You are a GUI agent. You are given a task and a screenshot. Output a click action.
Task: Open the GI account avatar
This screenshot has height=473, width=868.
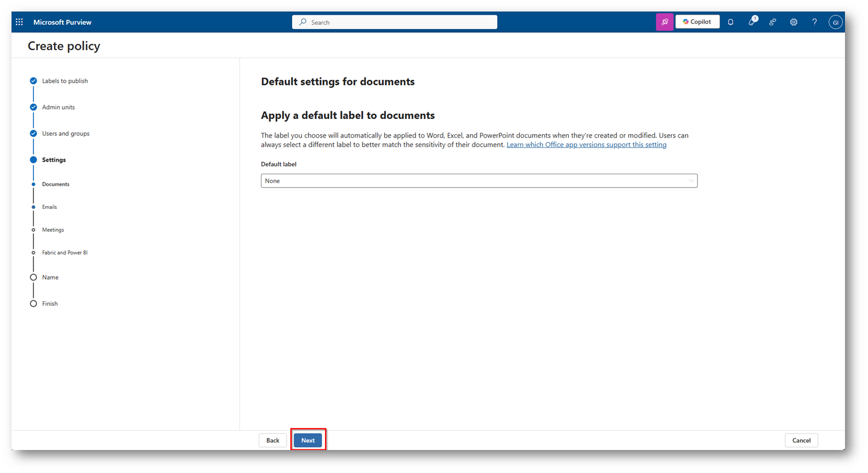point(835,22)
